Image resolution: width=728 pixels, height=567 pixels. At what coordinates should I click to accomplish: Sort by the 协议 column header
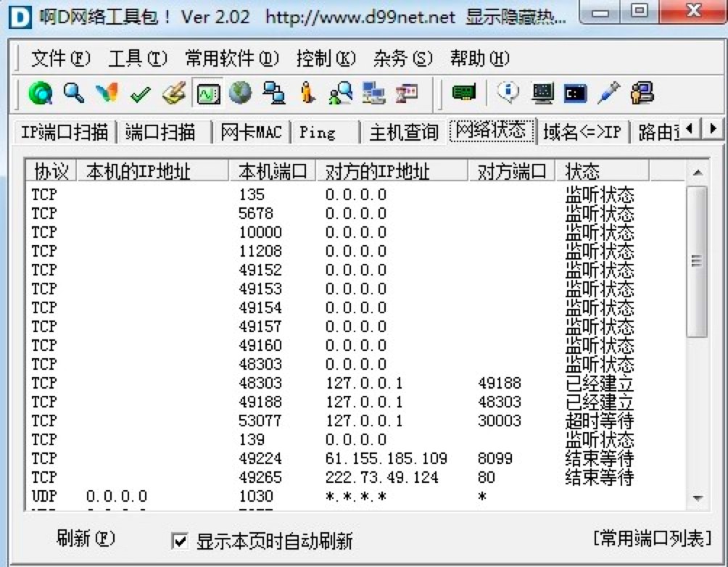[x=51, y=171]
